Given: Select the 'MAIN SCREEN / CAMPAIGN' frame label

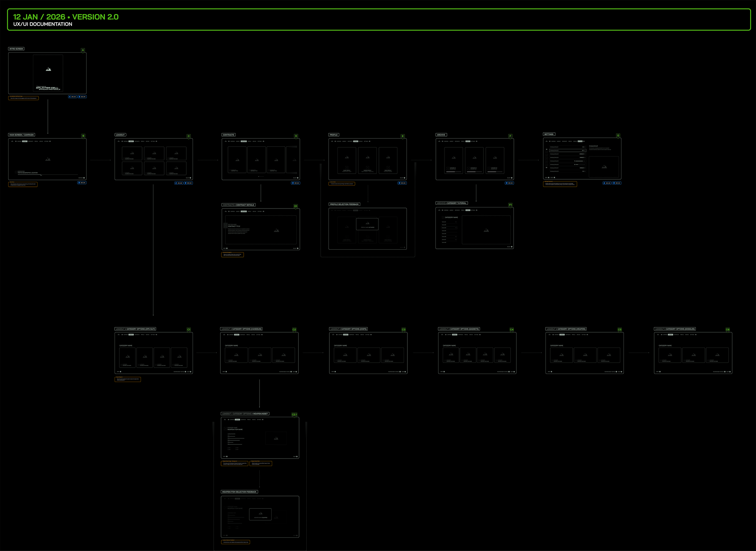Looking at the screenshot, I should click(x=22, y=135).
